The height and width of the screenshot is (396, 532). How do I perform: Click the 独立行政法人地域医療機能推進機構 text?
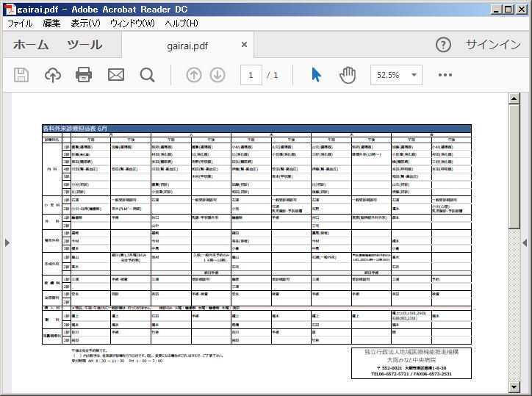[x=411, y=352]
